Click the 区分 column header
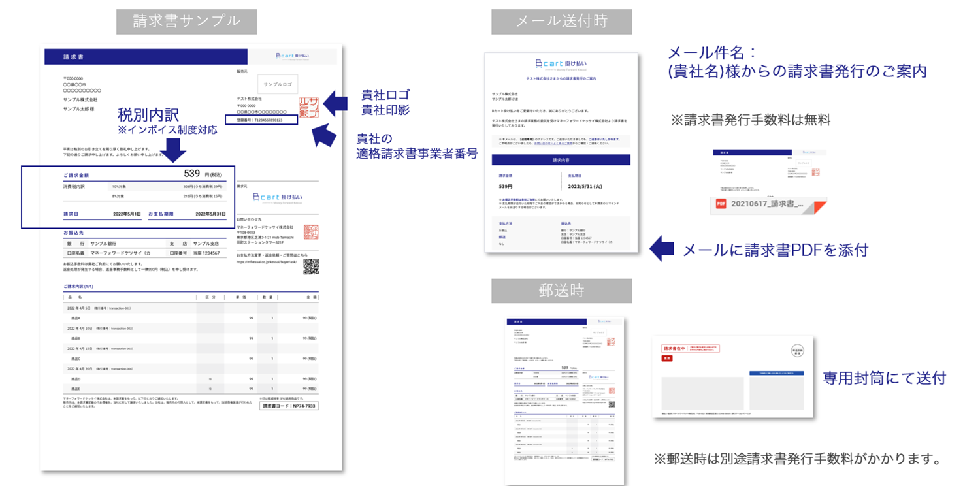This screenshot has height=486, width=980. point(210,297)
